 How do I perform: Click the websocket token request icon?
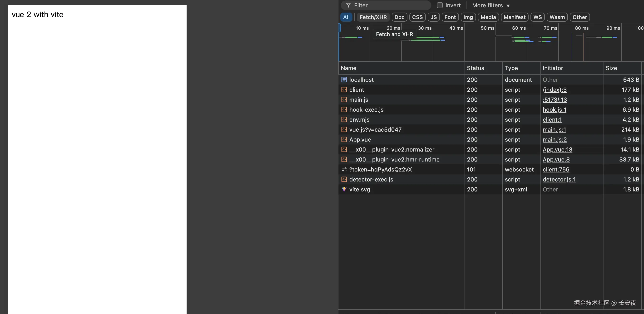click(x=344, y=170)
